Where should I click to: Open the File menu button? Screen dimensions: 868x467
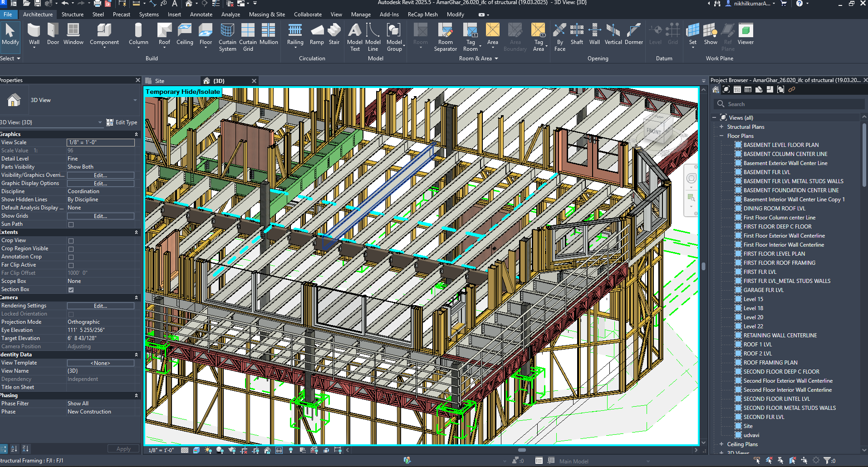[8, 15]
